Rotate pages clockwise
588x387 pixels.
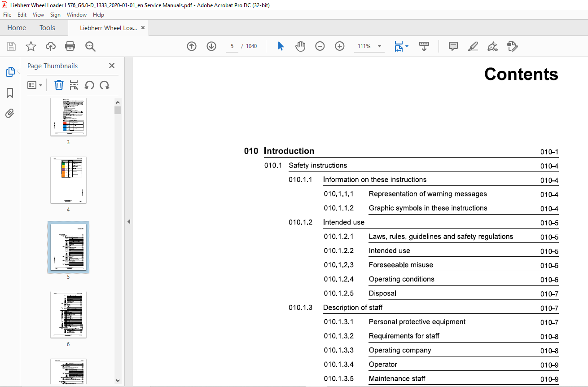(105, 85)
